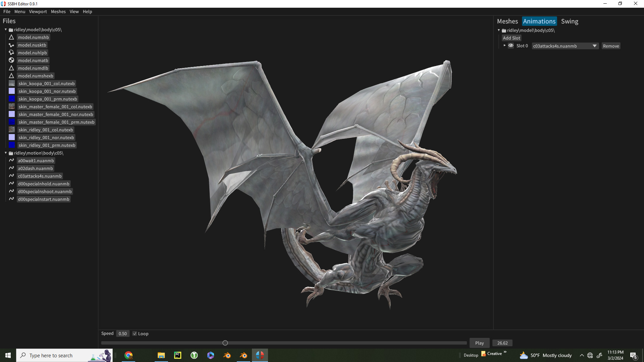Click the Add Slot button

click(512, 38)
